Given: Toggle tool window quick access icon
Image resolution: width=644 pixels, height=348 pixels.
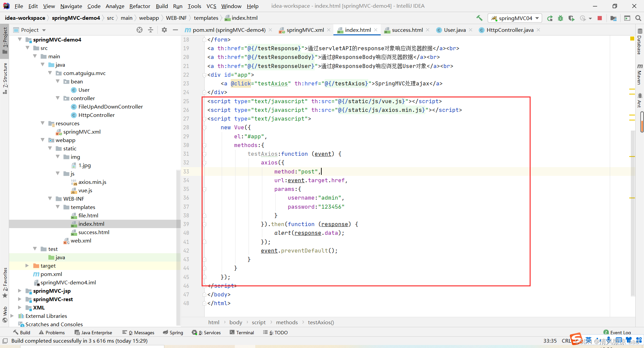Looking at the screenshot, I should pyautogui.click(x=5, y=341).
